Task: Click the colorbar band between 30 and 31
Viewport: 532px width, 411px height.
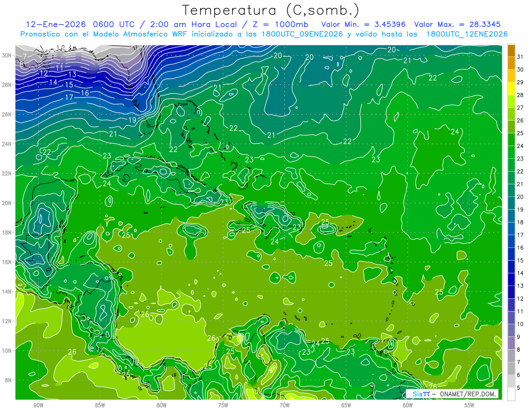Action: [x=511, y=63]
